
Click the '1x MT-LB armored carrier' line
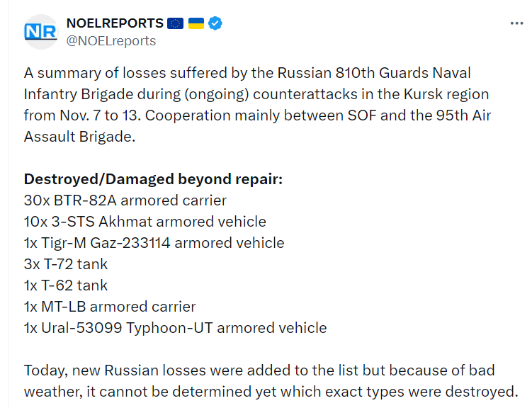pyautogui.click(x=110, y=307)
